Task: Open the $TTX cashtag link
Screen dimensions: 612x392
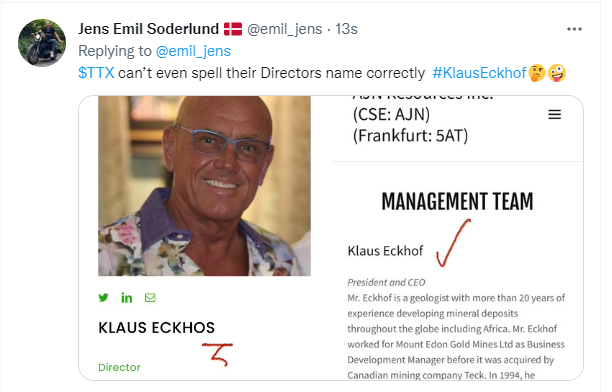Action: click(96, 73)
